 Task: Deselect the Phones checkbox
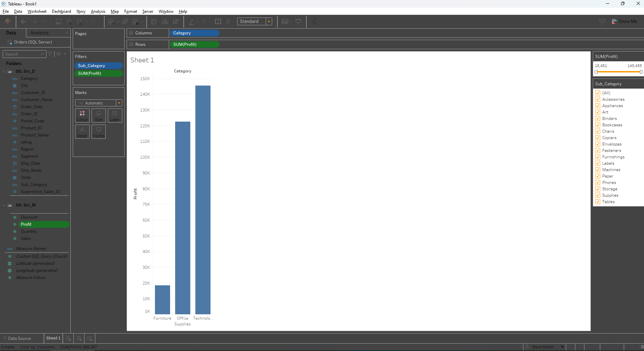coord(598,182)
